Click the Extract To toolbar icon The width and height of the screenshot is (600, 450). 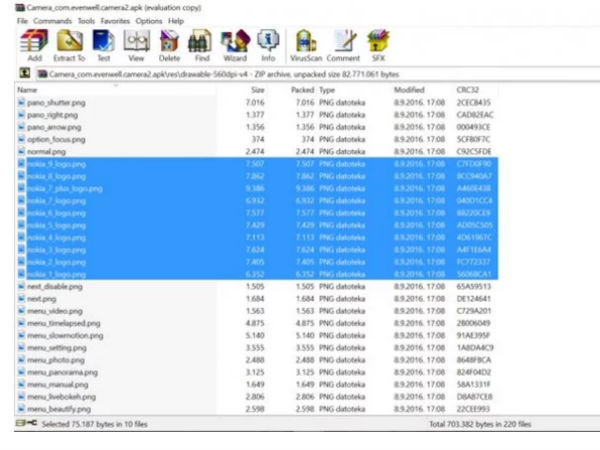coord(68,44)
